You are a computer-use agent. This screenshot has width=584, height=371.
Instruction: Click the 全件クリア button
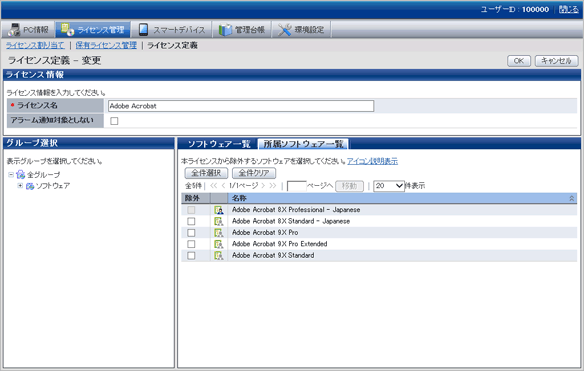[x=254, y=173]
